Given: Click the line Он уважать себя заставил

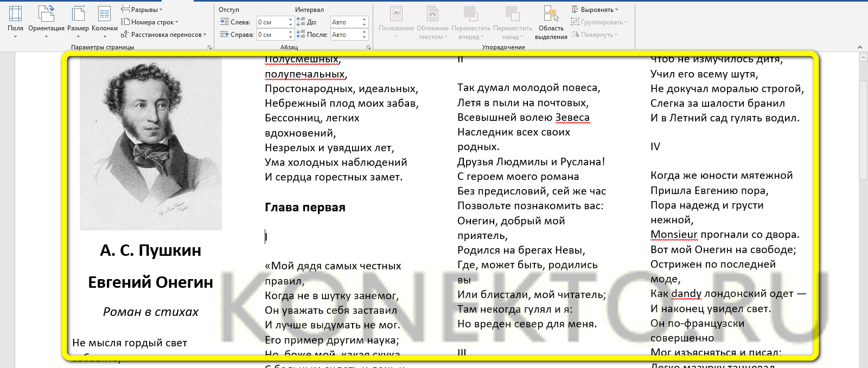Looking at the screenshot, I should coord(331,311).
